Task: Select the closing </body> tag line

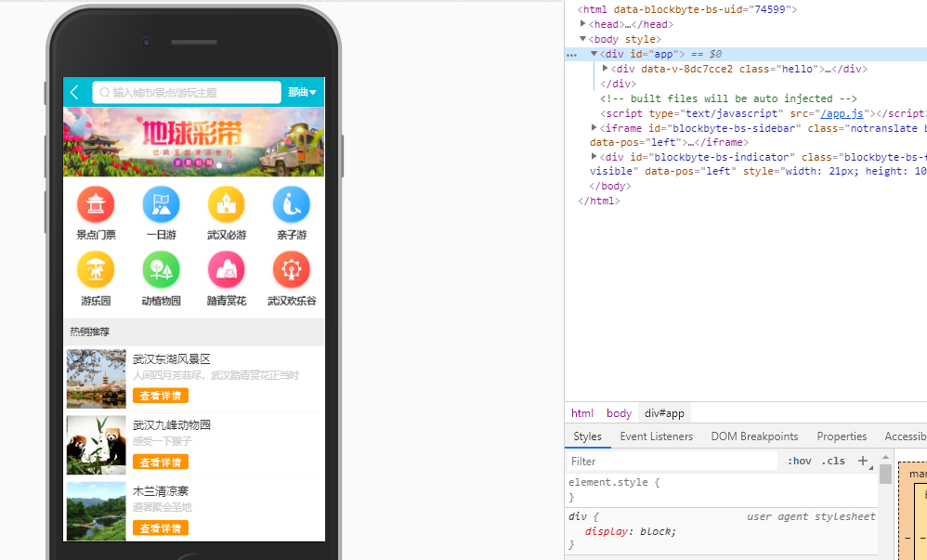Action: pyautogui.click(x=610, y=187)
